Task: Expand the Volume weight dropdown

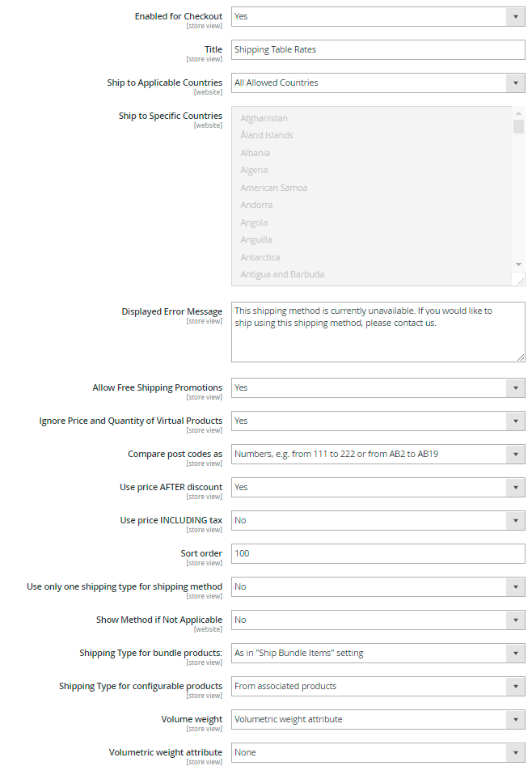Action: coord(378,719)
